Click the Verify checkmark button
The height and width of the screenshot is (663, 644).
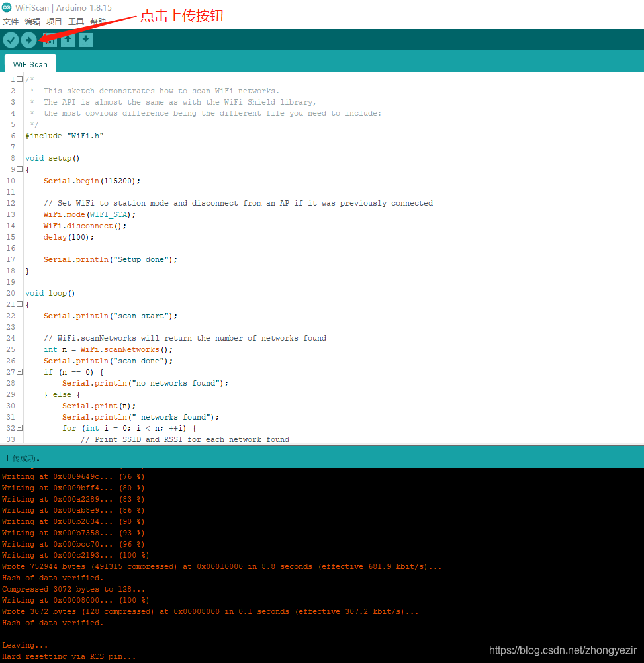coord(11,40)
